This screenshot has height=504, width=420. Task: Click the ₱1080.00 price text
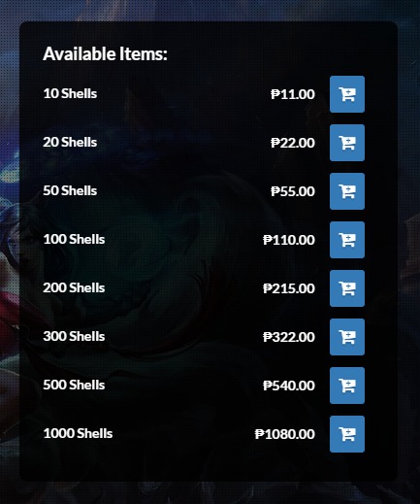click(285, 434)
